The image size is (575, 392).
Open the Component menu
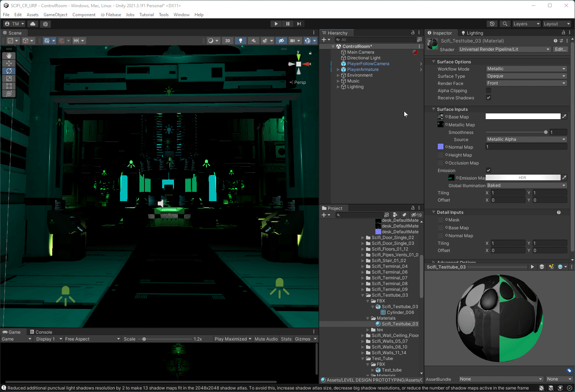pyautogui.click(x=84, y=15)
